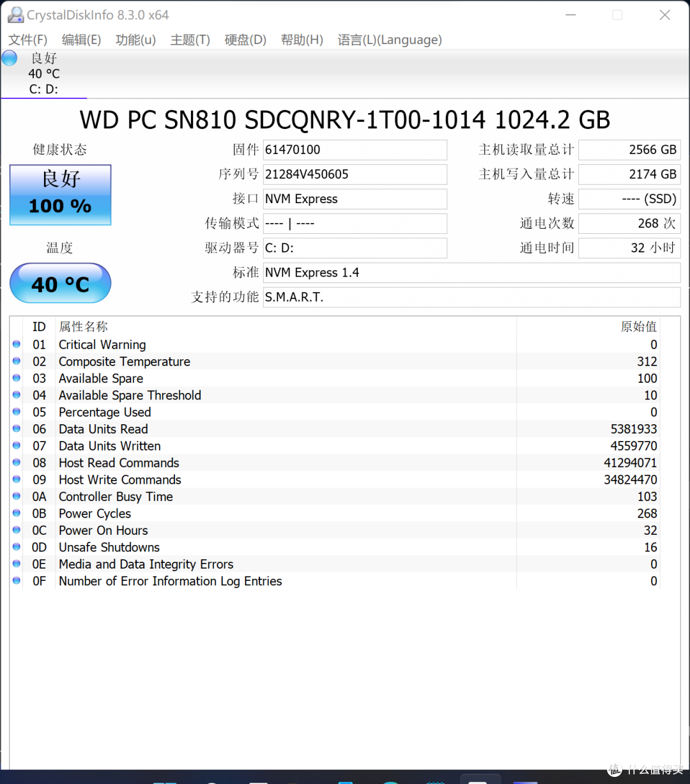Select the Composite Temperature attribute name
This screenshot has height=784, width=690.
[x=125, y=362]
